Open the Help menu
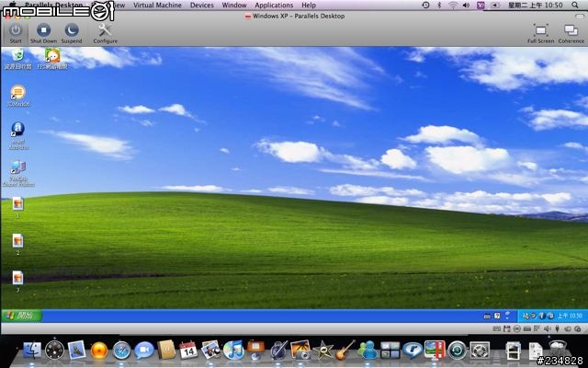This screenshot has width=588, height=368. [x=309, y=6]
